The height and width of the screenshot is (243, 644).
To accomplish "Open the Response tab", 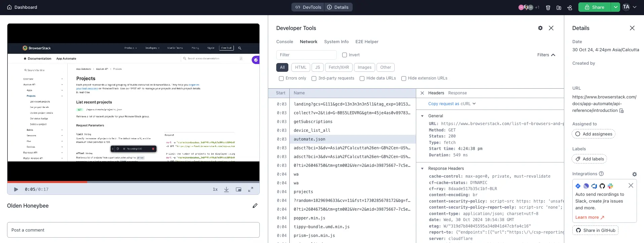I will click(457, 93).
